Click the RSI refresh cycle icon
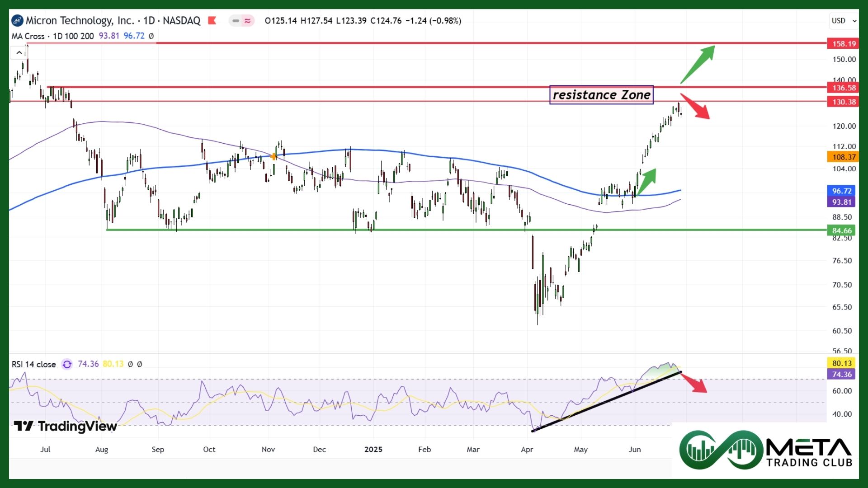The image size is (868, 488). point(67,364)
